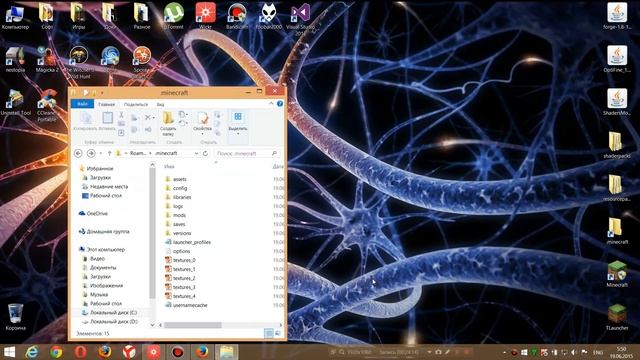Open the Magicka 2 desktop shortcut
This screenshot has width=640, height=360.
(x=47, y=60)
